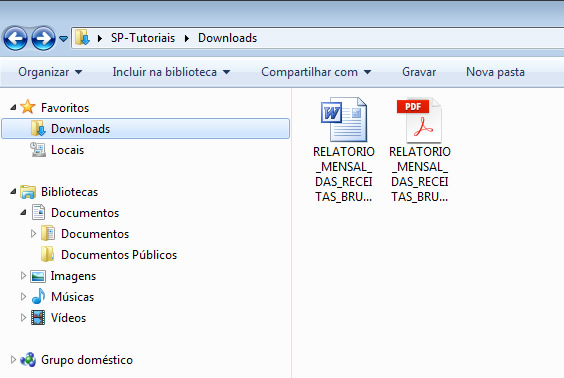Go forward with the Forward arrow button
564x378 pixels.
(43, 38)
